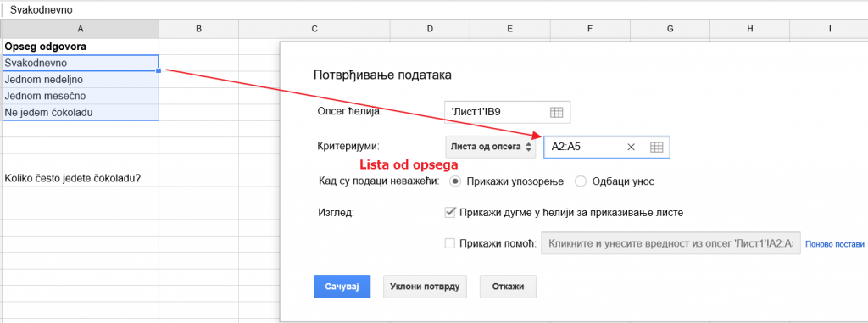The width and height of the screenshot is (868, 323).
Task: Click cell Ne jedem čokoladu
Action: tap(81, 113)
